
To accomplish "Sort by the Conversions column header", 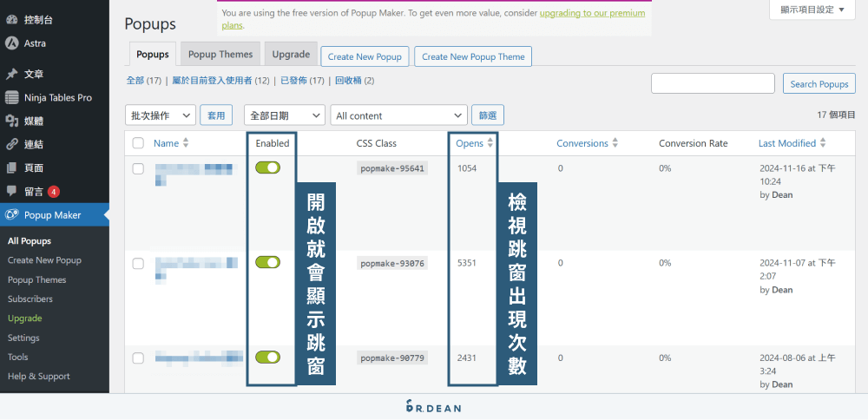I will tap(582, 143).
